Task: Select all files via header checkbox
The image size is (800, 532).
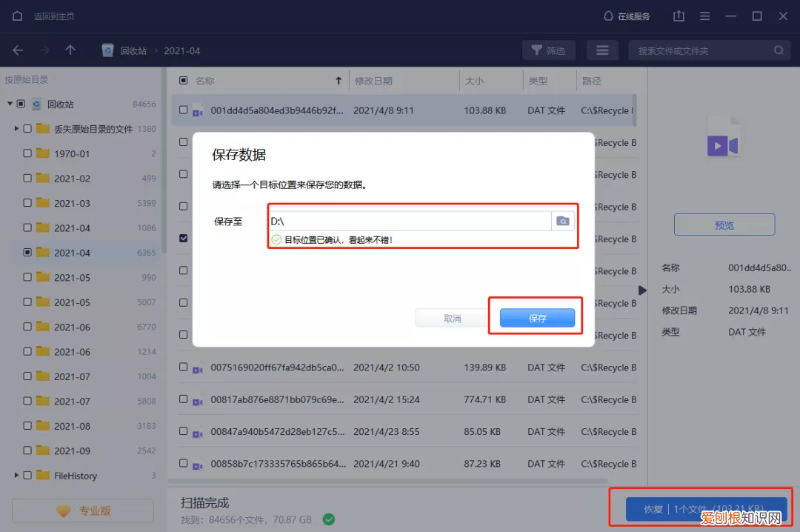Action: pyautogui.click(x=181, y=79)
